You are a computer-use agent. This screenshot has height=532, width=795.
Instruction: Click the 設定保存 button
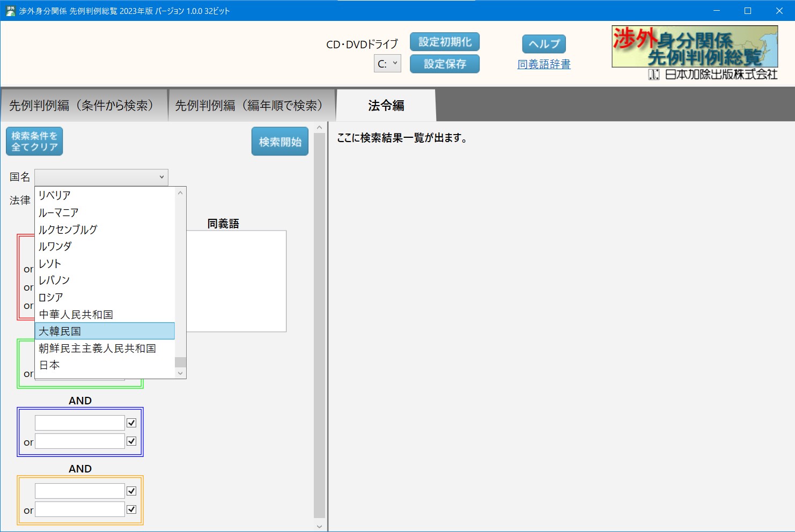(444, 64)
